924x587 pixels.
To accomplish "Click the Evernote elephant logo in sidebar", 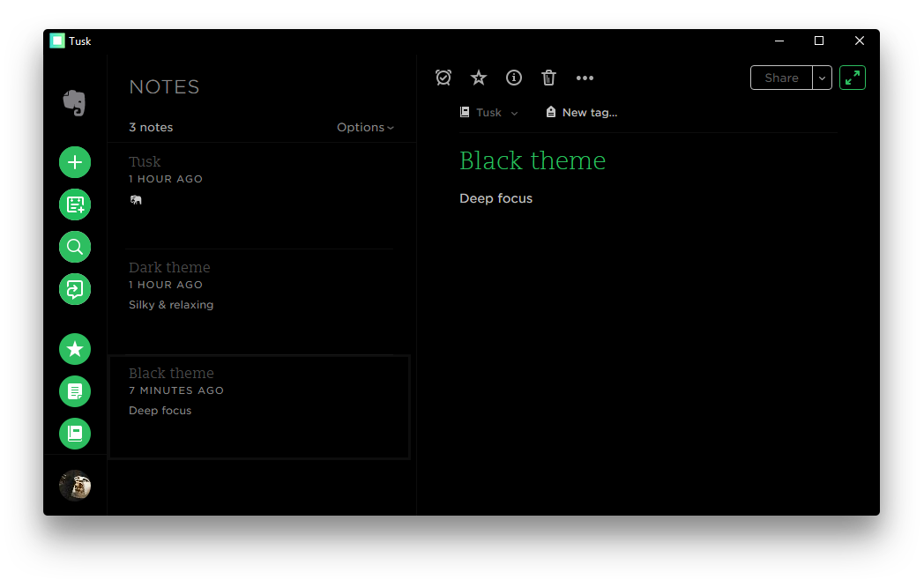I will click(x=75, y=103).
